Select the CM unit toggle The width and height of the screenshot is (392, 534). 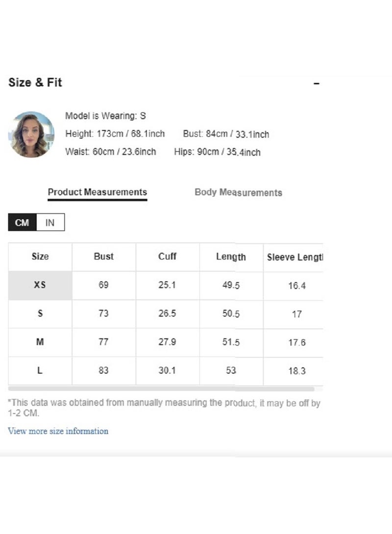coord(22,222)
